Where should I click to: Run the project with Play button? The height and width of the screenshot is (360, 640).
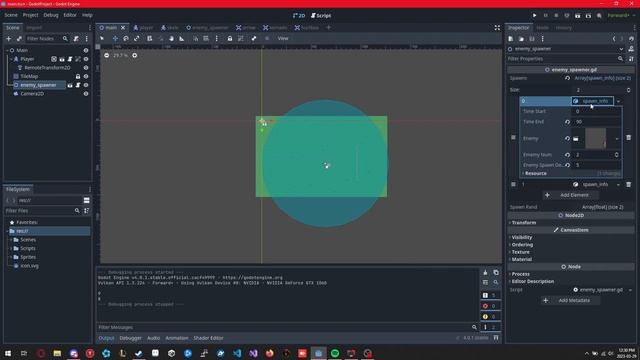click(534, 16)
